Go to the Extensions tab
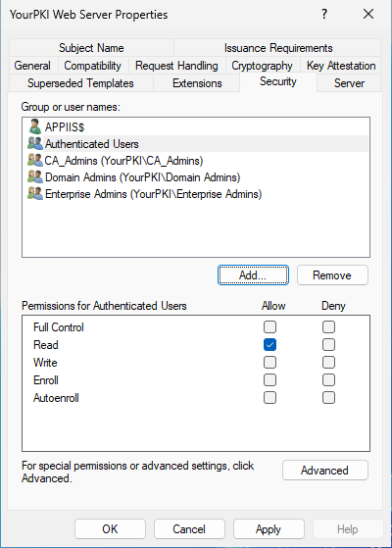The height and width of the screenshot is (548, 392). [197, 83]
